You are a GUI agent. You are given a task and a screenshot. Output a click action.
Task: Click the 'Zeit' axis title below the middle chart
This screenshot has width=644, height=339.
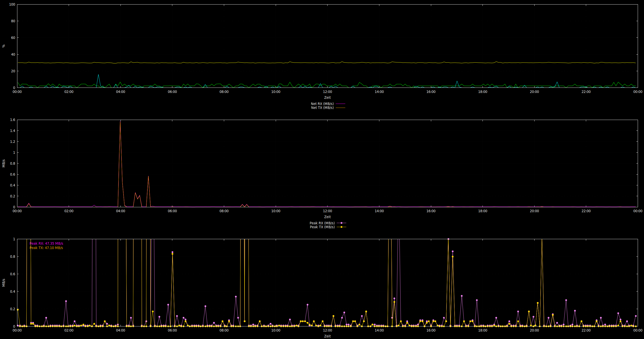click(x=327, y=217)
